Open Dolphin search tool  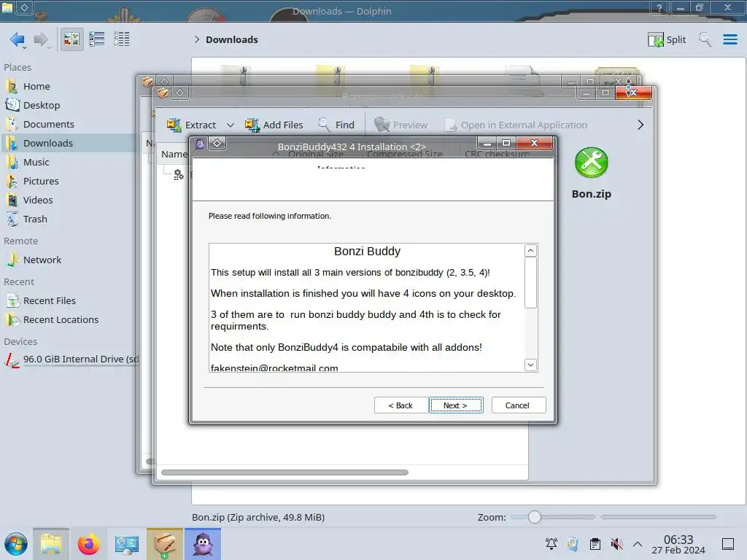pyautogui.click(x=705, y=39)
